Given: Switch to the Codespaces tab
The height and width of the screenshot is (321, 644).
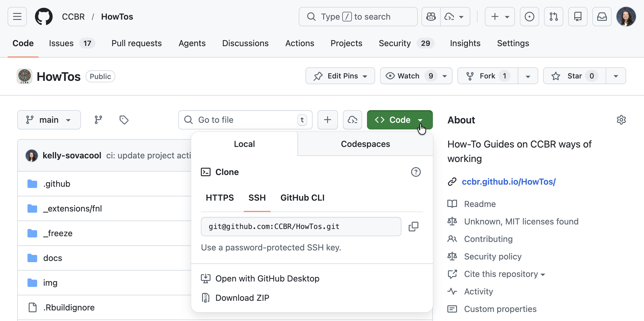Looking at the screenshot, I should tap(365, 144).
